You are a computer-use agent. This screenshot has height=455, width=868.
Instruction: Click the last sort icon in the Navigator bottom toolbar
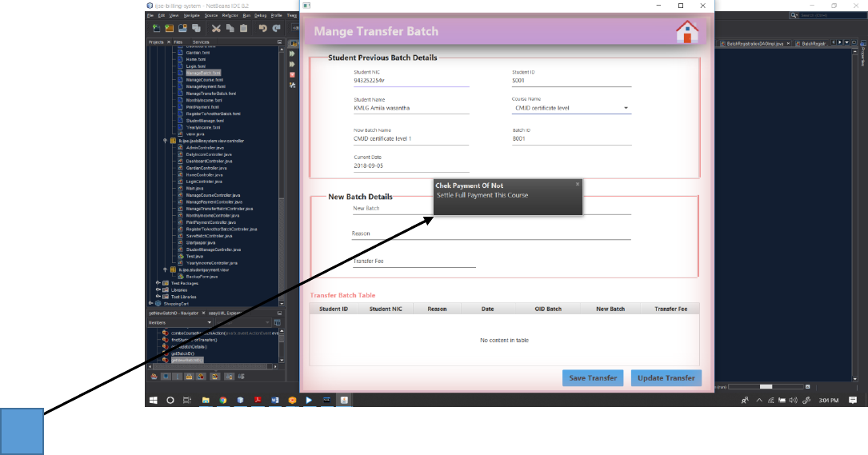(x=241, y=377)
